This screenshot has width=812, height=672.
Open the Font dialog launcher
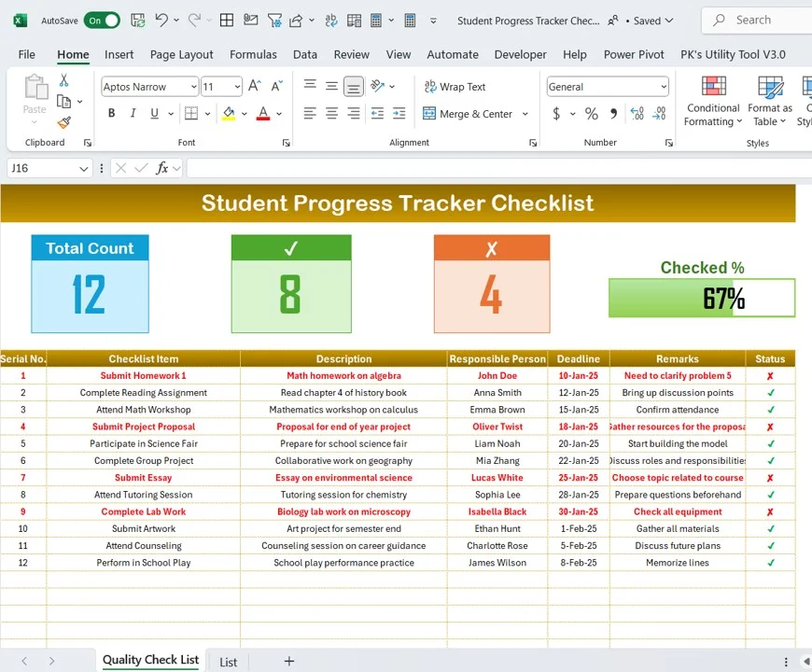286,143
